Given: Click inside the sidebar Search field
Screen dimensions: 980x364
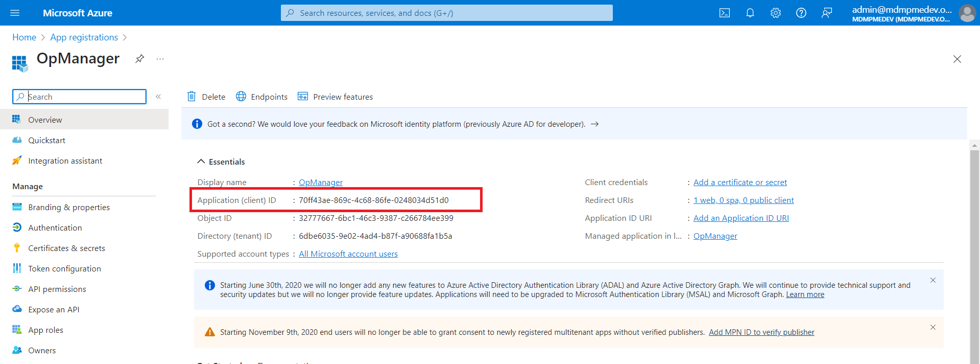Looking at the screenshot, I should click(79, 97).
